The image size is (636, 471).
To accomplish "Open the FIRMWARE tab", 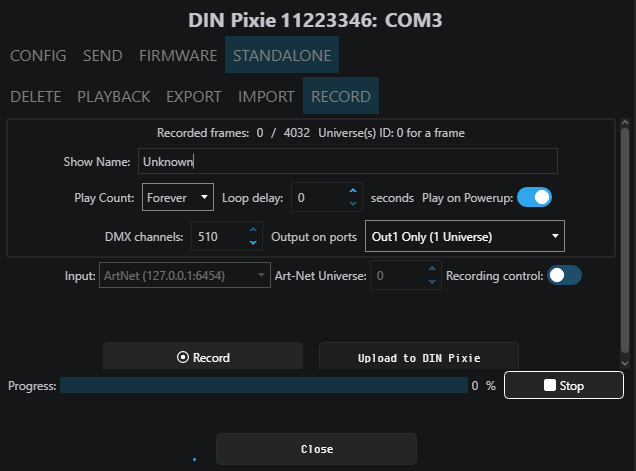I will pyautogui.click(x=178, y=55).
